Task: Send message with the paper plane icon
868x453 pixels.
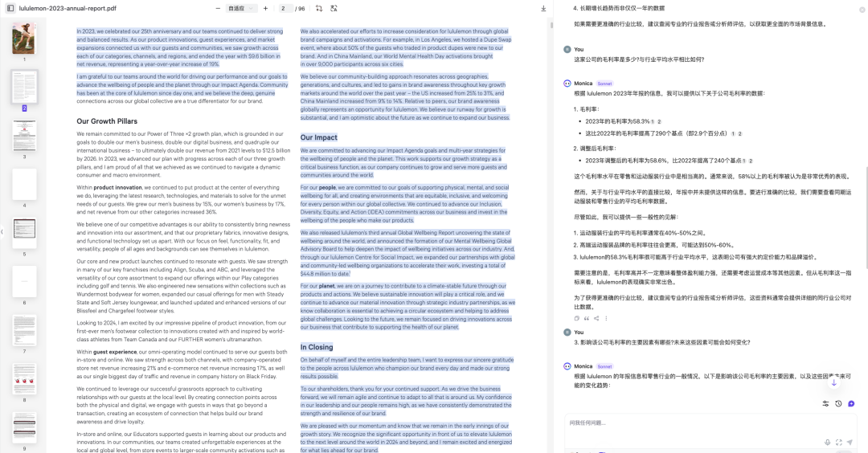Action: click(850, 442)
